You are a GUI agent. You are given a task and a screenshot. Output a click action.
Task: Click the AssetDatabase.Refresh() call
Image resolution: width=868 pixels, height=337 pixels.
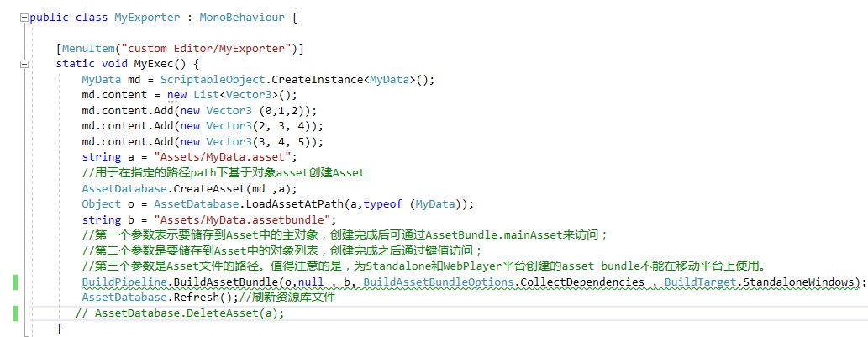[160, 298]
